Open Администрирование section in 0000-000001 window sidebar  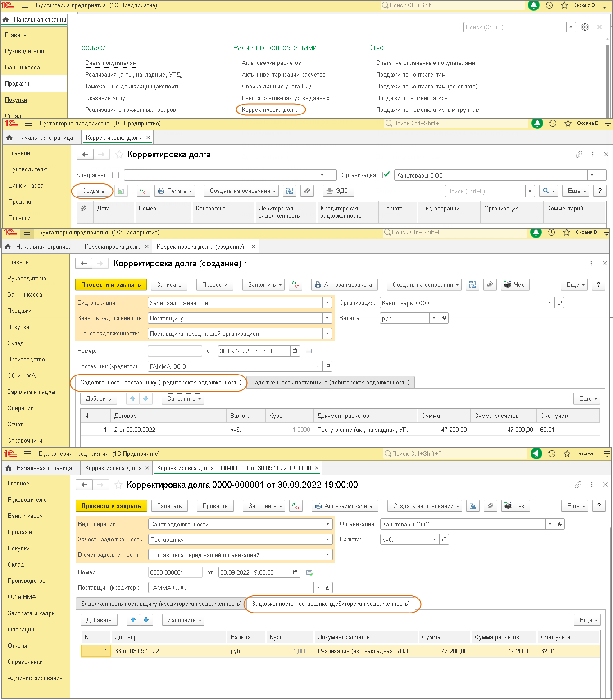pos(35,678)
